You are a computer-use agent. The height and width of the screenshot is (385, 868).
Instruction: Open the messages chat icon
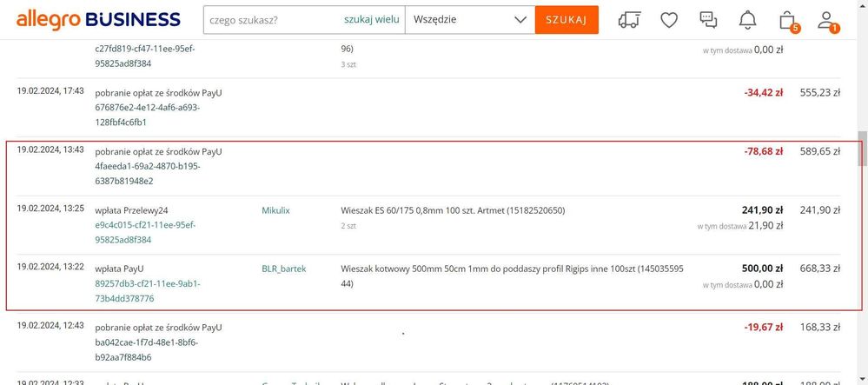[708, 20]
